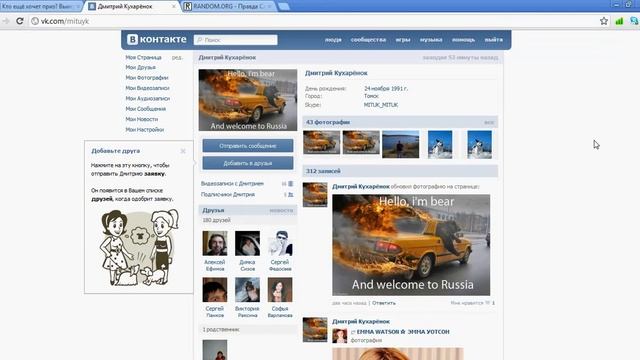
Task: Open Мои Сообщения in the sidebar
Action: coord(146,109)
